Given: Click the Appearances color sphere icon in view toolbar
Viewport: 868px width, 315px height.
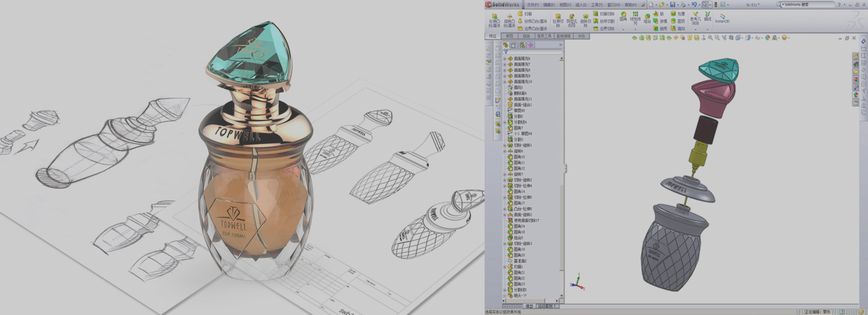Looking at the screenshot, I should point(767,38).
